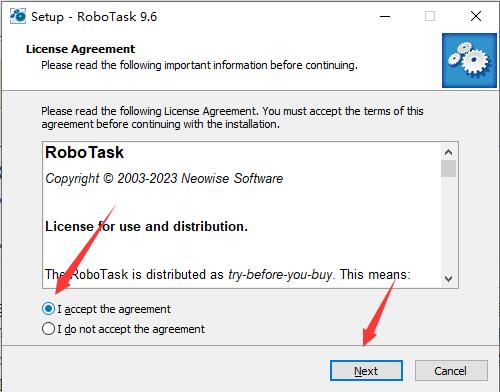Click the "I do not accept the agreement" label
The width and height of the screenshot is (500, 392).
tap(131, 329)
